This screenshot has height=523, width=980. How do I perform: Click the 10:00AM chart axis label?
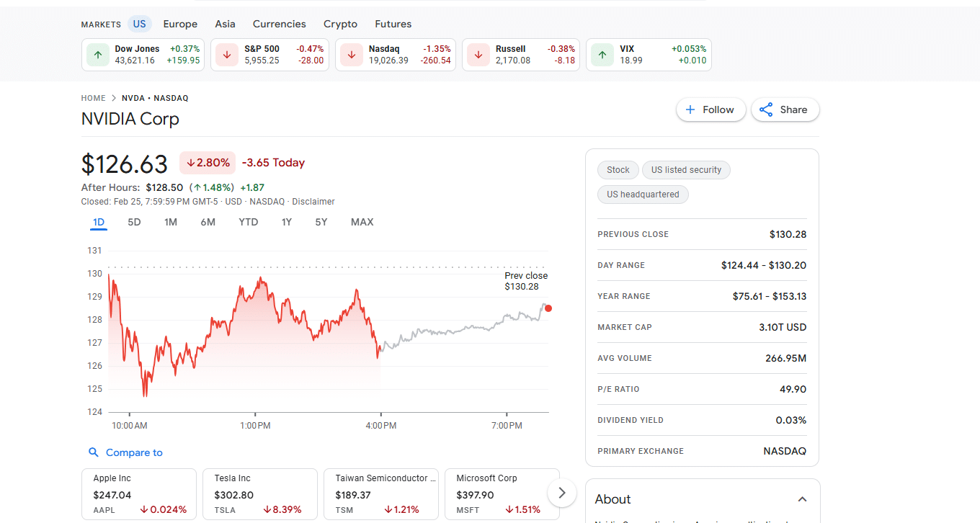coord(130,426)
